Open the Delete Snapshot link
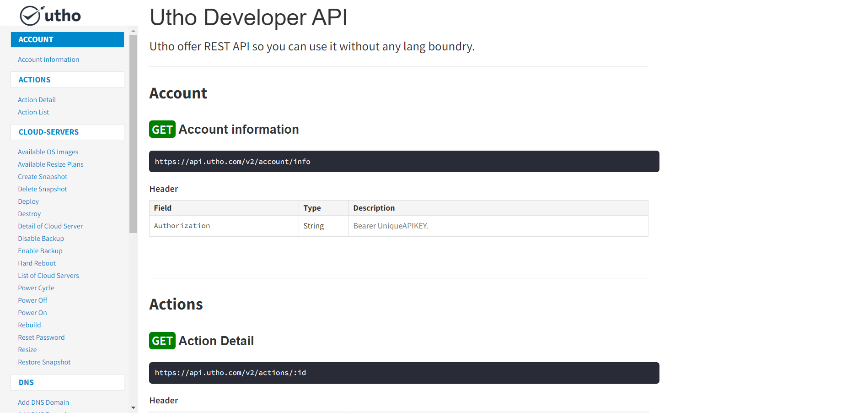This screenshot has height=413, width=868. click(x=43, y=189)
